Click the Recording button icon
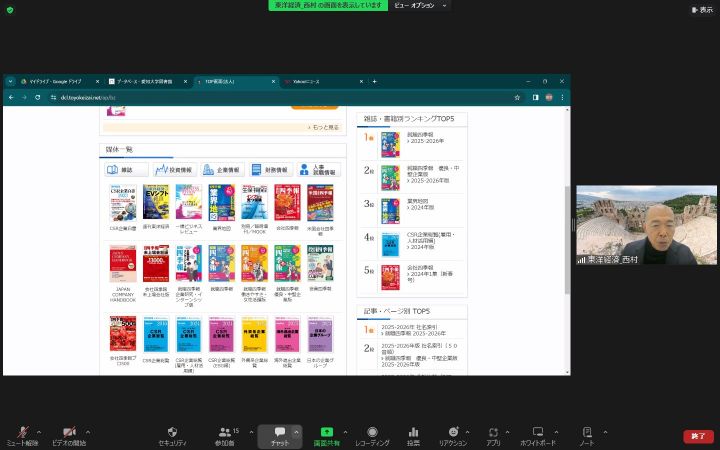 [x=372, y=431]
